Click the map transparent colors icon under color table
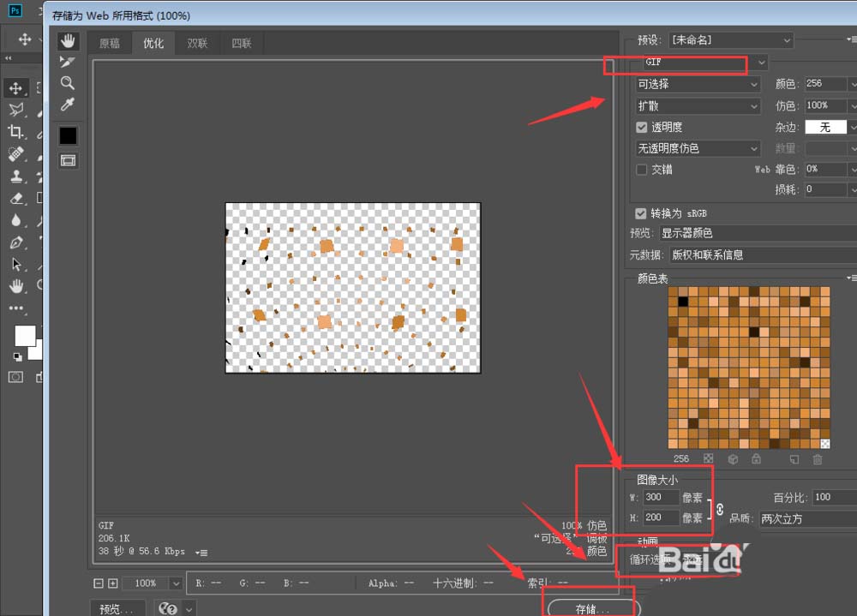This screenshot has height=616, width=857. 709,458
